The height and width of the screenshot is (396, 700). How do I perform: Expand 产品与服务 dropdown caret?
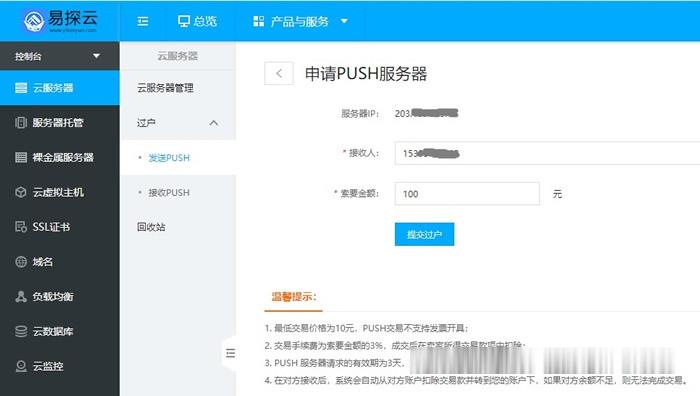[x=344, y=21]
